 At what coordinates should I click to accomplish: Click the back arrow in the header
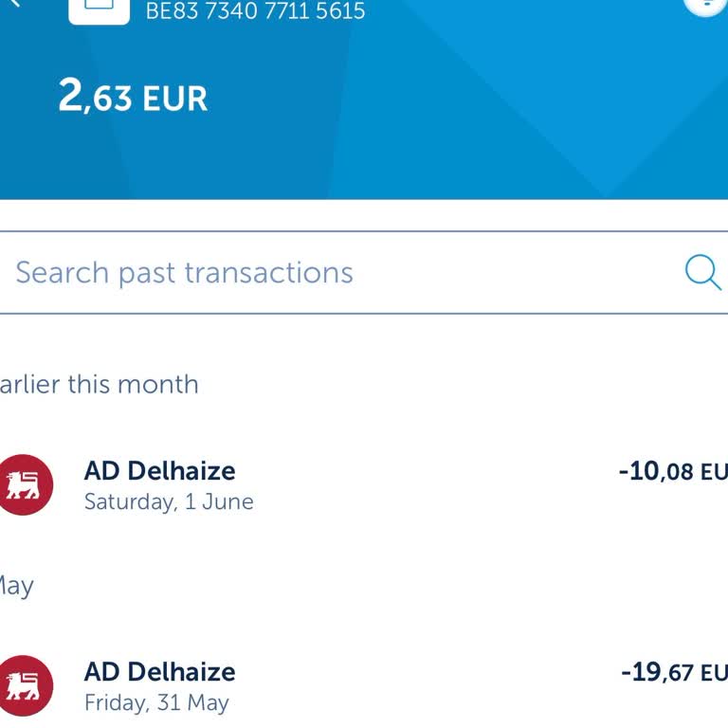pyautogui.click(x=15, y=5)
